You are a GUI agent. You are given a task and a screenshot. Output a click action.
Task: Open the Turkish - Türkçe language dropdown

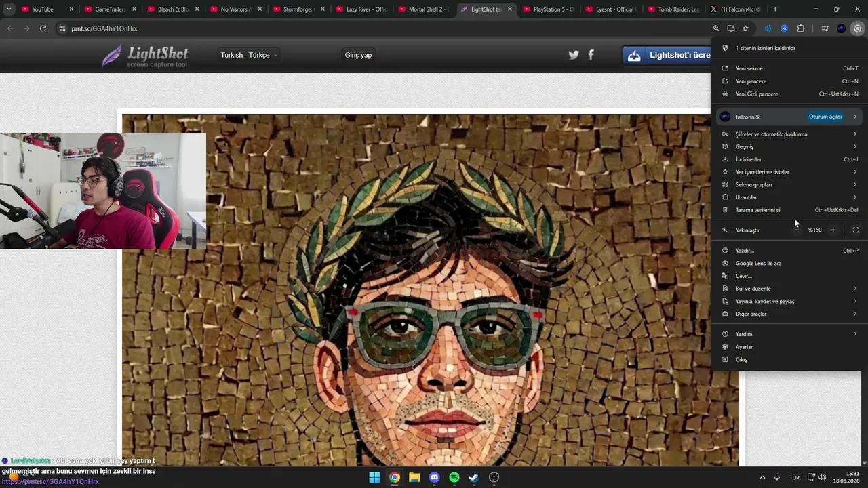tap(248, 55)
